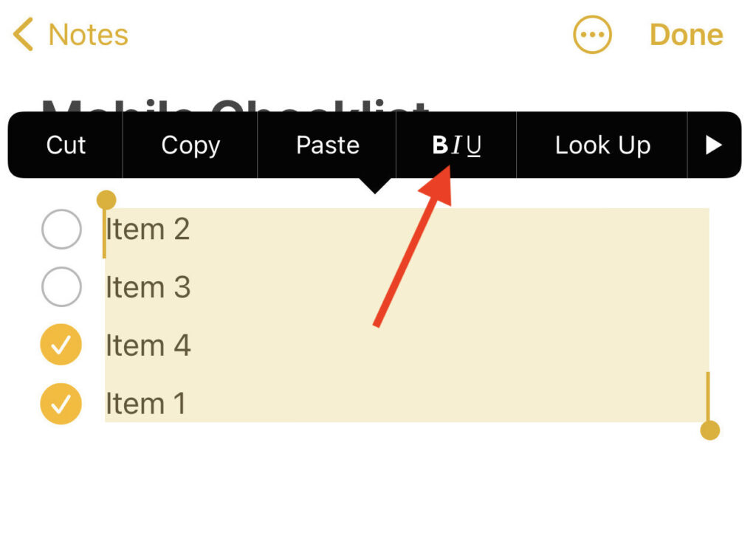Go back by tapping the Notes link
This screenshot has height=544, width=756.
88,34
